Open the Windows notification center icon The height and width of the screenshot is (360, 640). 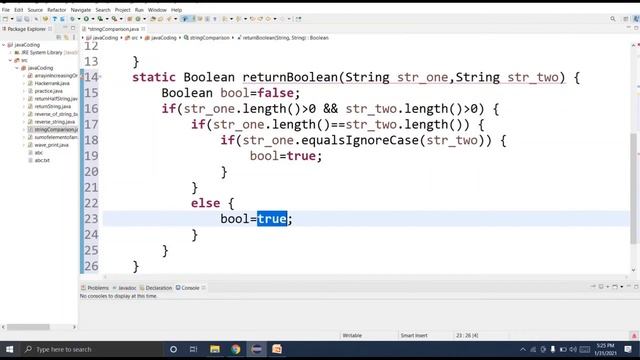[628, 349]
